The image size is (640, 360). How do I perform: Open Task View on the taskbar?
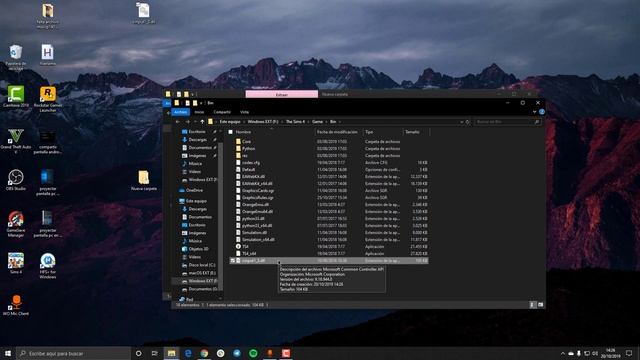(154, 353)
